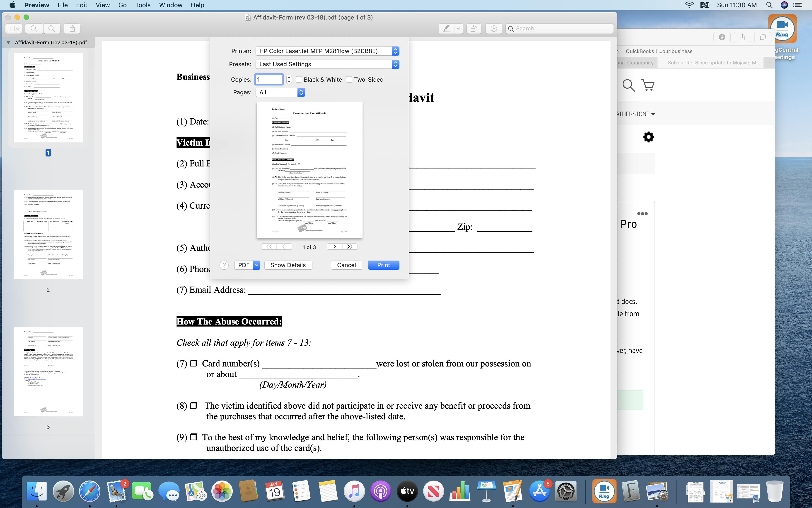Click the Safari tab overview icon

pyautogui.click(x=762, y=37)
